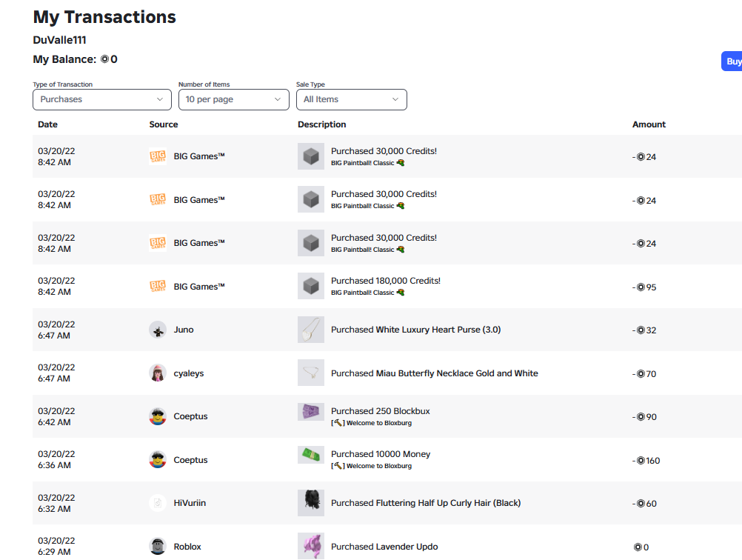Click the 10000 Money cash icon

point(311,454)
